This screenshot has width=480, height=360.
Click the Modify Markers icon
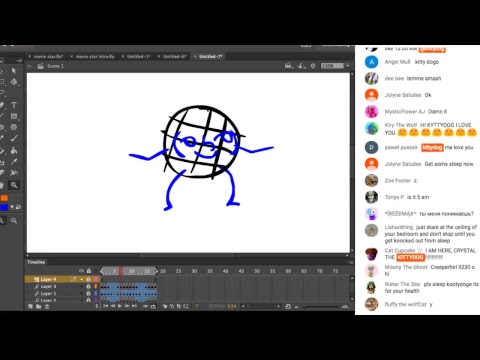pyautogui.click(x=186, y=306)
